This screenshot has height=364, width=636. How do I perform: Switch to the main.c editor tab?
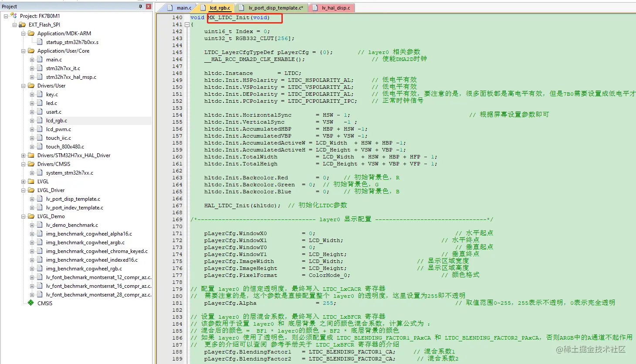179,8
